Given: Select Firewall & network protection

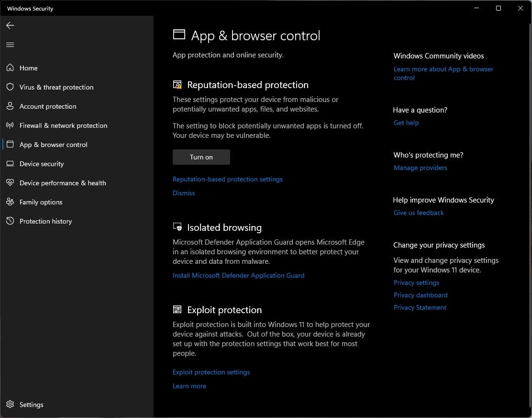Looking at the screenshot, I should 77,125.
